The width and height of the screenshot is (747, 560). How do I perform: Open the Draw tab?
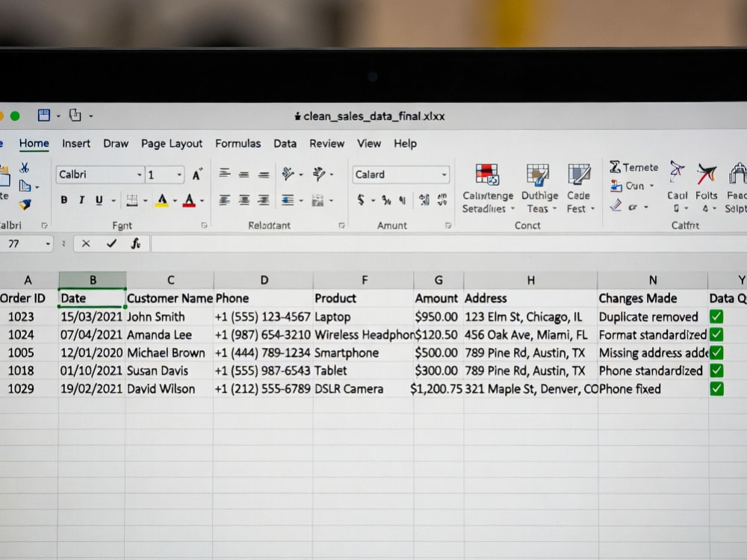[x=116, y=143]
